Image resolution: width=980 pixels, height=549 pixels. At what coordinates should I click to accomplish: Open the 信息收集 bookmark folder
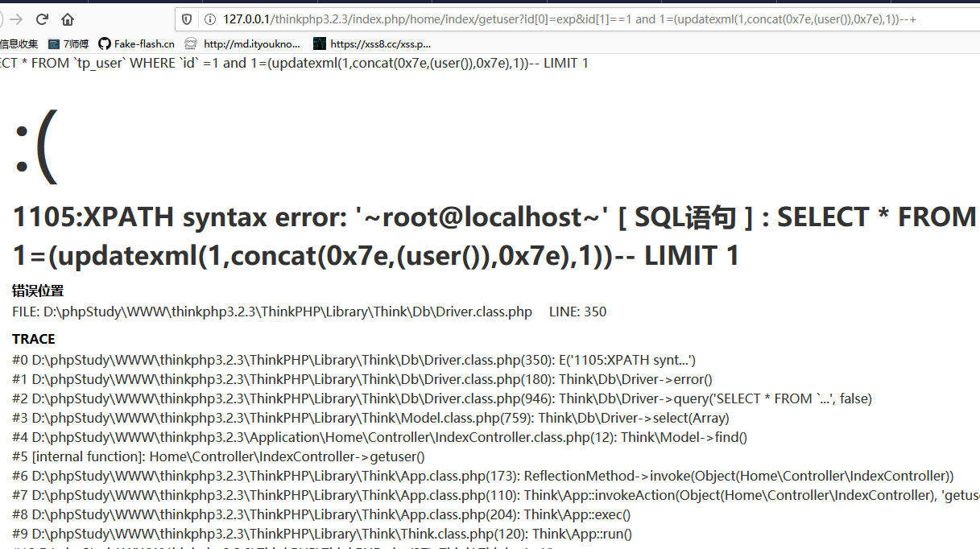click(19, 43)
